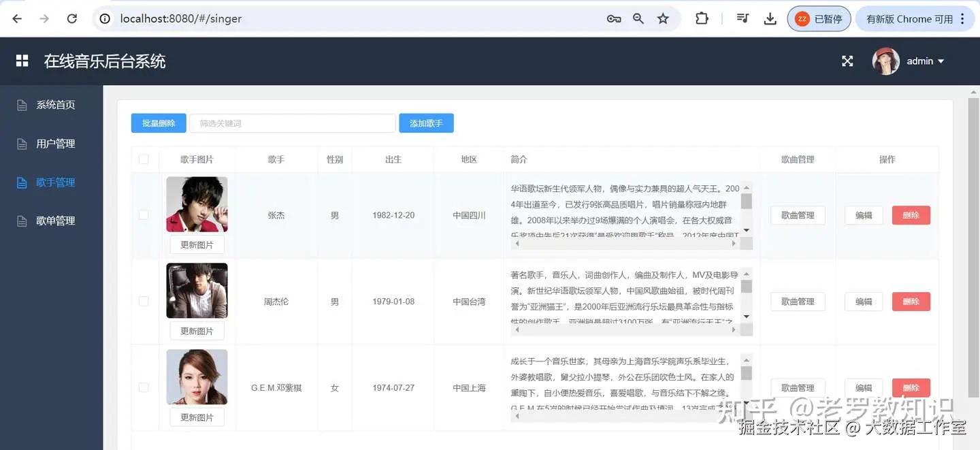This screenshot has width=980, height=450.
Task: Click the 有新版 Chrome 可用 update button
Action: (x=914, y=19)
